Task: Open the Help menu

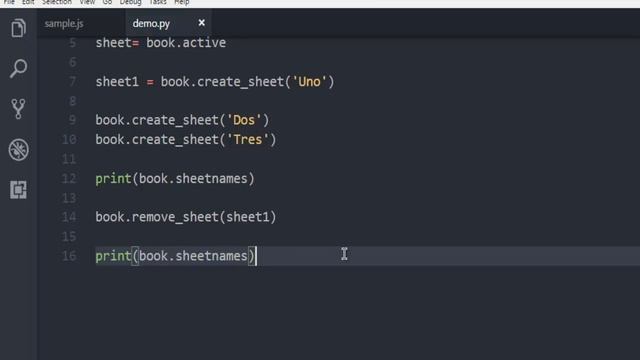Action: [x=182, y=2]
